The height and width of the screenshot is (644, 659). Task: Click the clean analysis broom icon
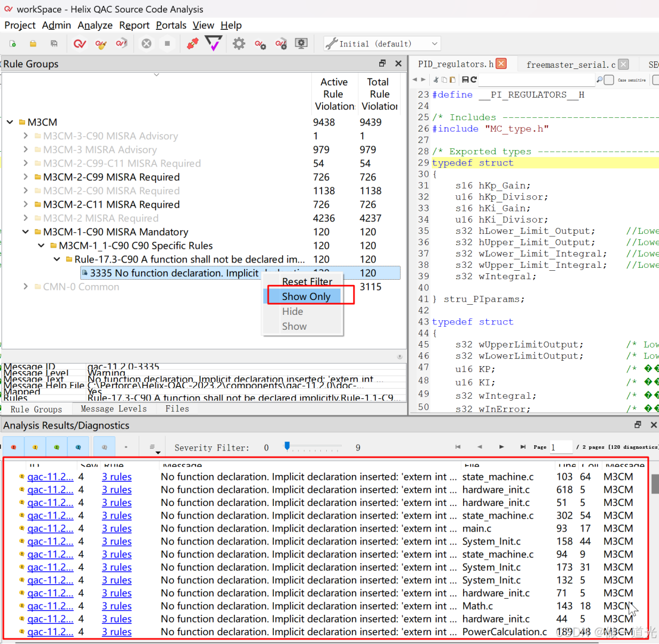[101, 43]
